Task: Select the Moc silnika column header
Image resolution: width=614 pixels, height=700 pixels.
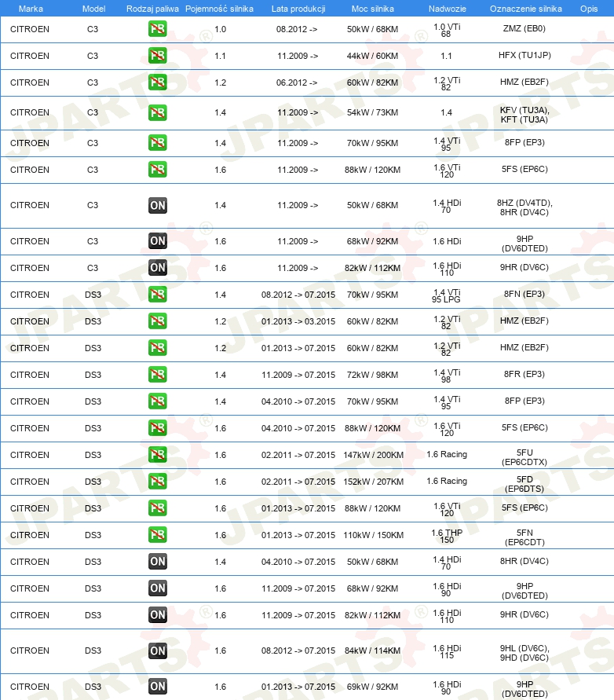Action: [x=373, y=9]
